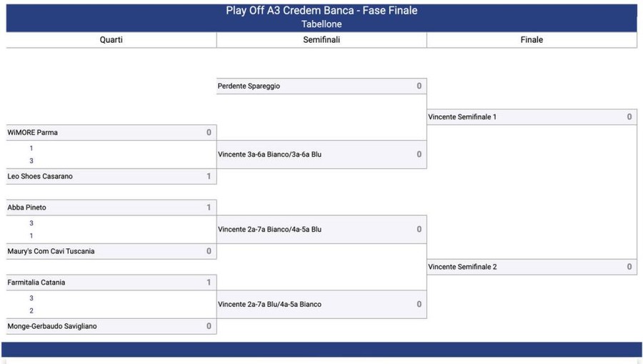Open the Leo Shoes Casarano team entry

click(x=111, y=176)
